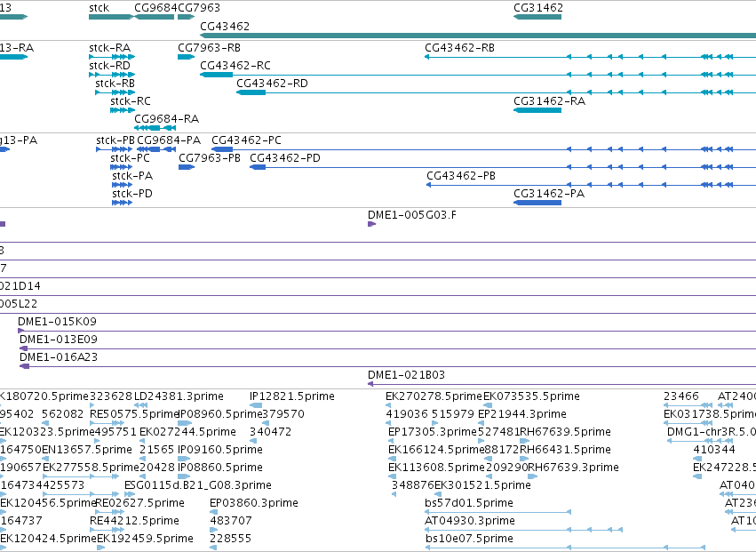
Task: Click the long CG43462 gene bar
Action: point(478,36)
